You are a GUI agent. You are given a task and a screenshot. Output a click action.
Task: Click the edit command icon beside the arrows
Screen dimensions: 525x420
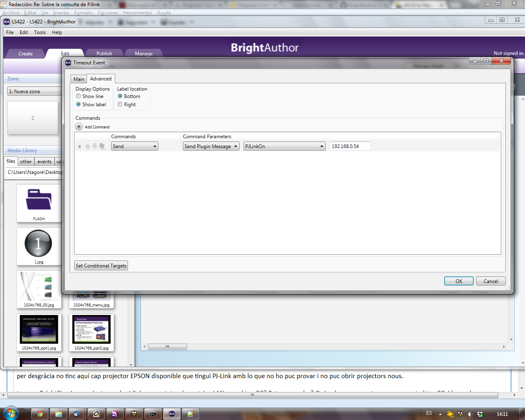(x=102, y=146)
